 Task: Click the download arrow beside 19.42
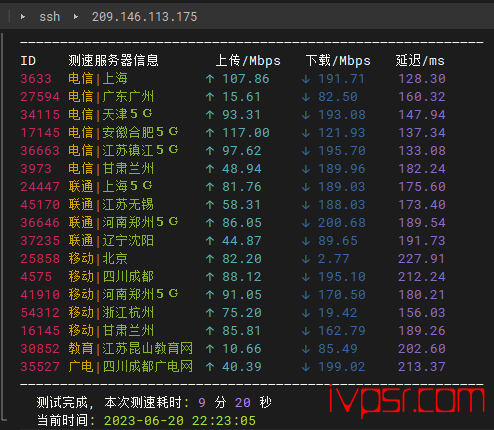(306, 313)
